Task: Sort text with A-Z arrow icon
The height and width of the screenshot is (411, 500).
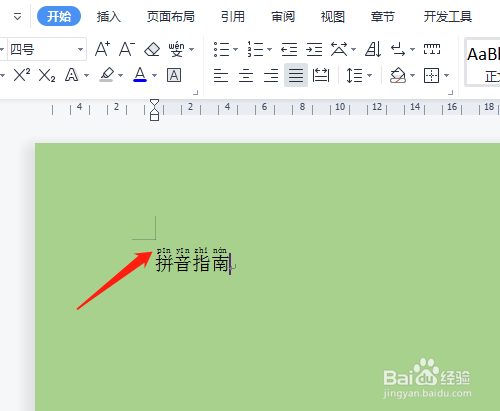Action: click(373, 49)
